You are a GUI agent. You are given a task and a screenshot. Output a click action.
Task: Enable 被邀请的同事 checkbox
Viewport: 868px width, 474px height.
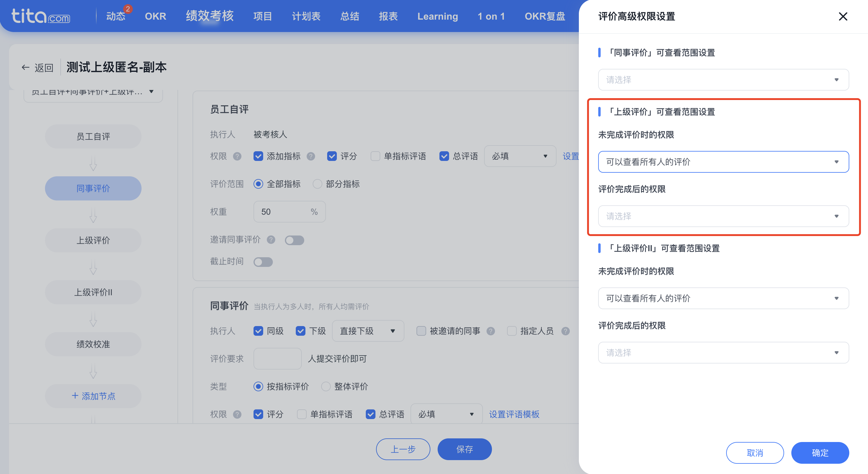click(x=421, y=331)
